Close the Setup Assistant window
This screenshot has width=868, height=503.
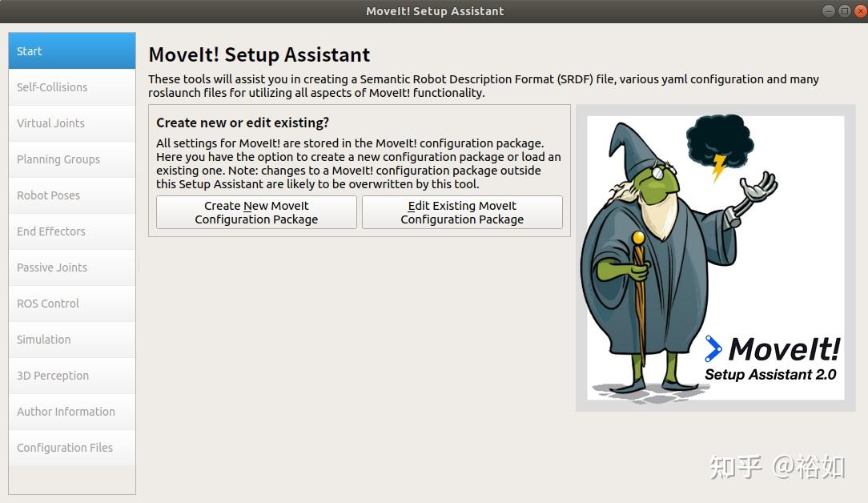tap(861, 11)
